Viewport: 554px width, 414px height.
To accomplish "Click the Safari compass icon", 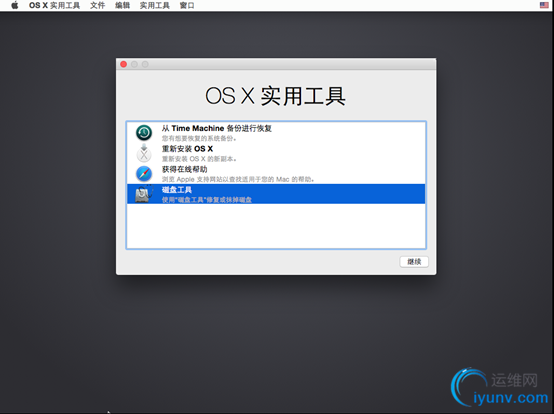I will [144, 174].
